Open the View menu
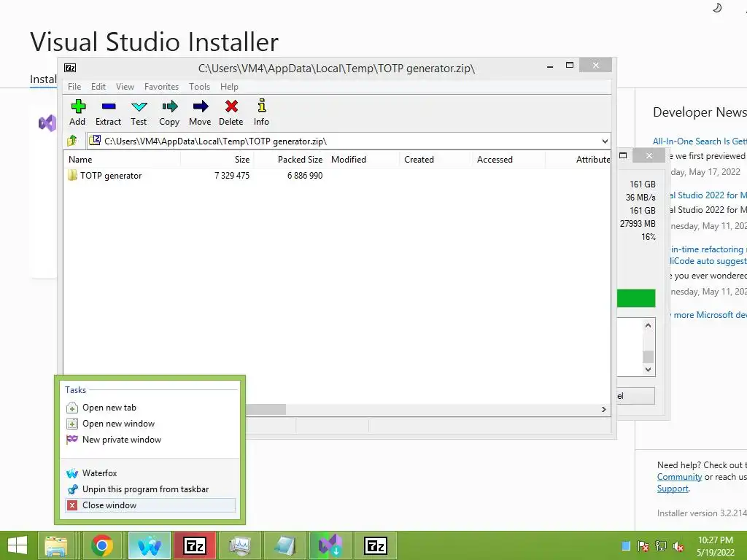This screenshot has width=747, height=560. [125, 87]
